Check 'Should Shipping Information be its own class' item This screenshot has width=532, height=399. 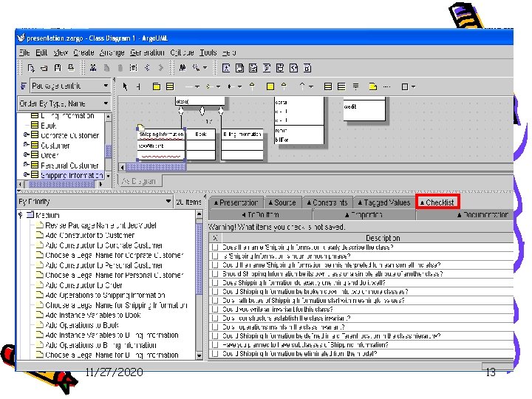tap(215, 273)
